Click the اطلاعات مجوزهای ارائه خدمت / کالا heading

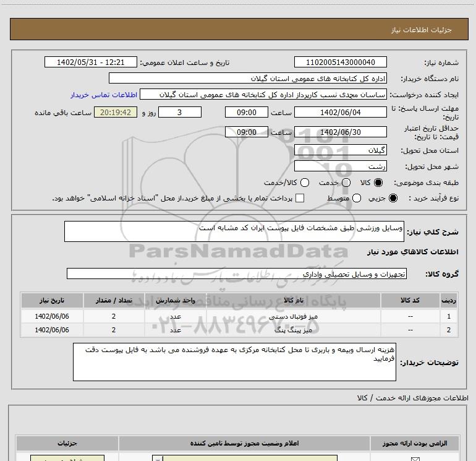click(413, 398)
